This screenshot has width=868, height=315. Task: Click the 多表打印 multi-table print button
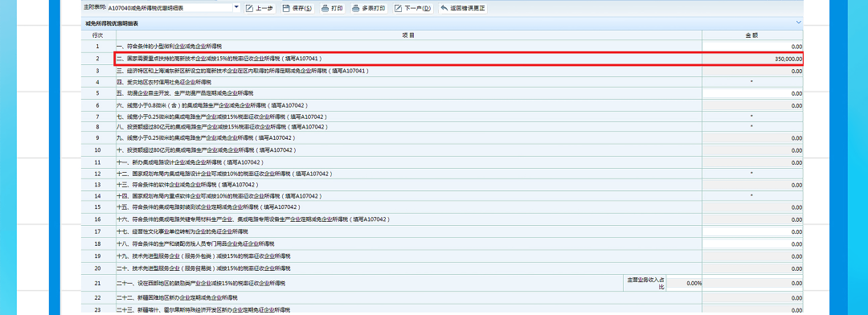369,8
